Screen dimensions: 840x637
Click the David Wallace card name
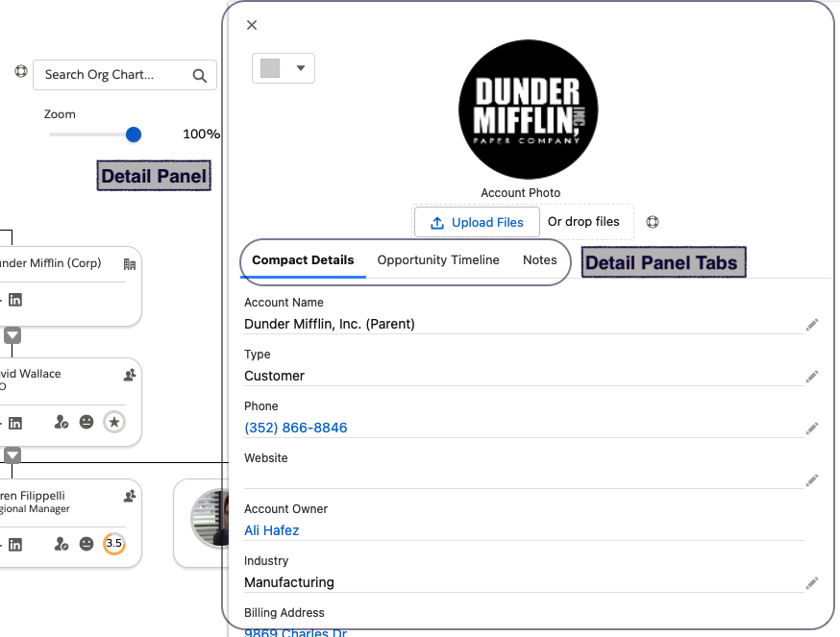31,374
